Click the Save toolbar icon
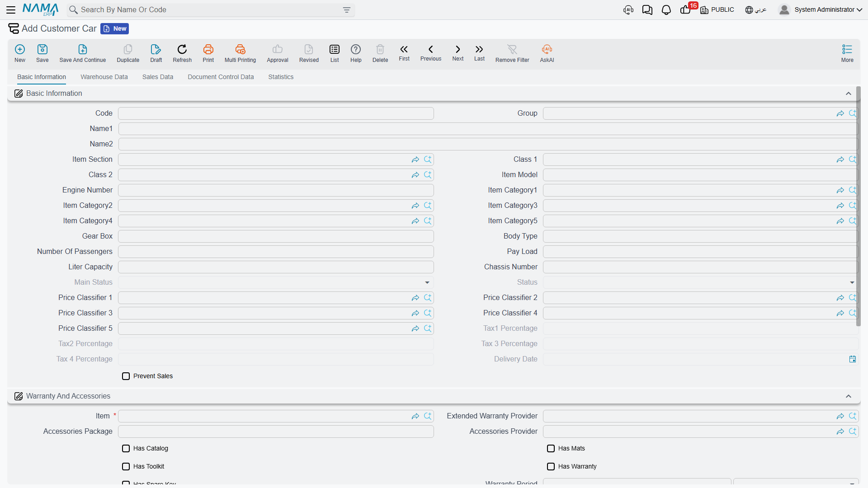The image size is (868, 488). pos(42,53)
